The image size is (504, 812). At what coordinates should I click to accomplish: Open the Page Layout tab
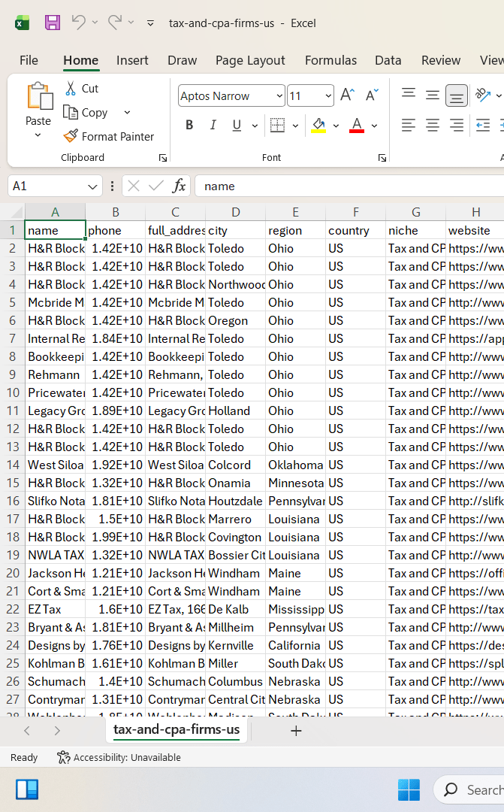pyautogui.click(x=250, y=60)
